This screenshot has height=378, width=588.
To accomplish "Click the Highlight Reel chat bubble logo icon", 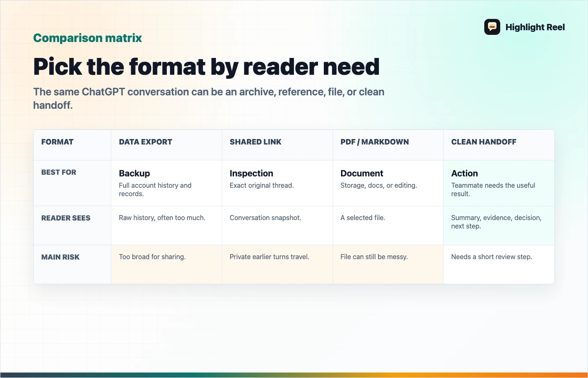I will click(x=492, y=27).
